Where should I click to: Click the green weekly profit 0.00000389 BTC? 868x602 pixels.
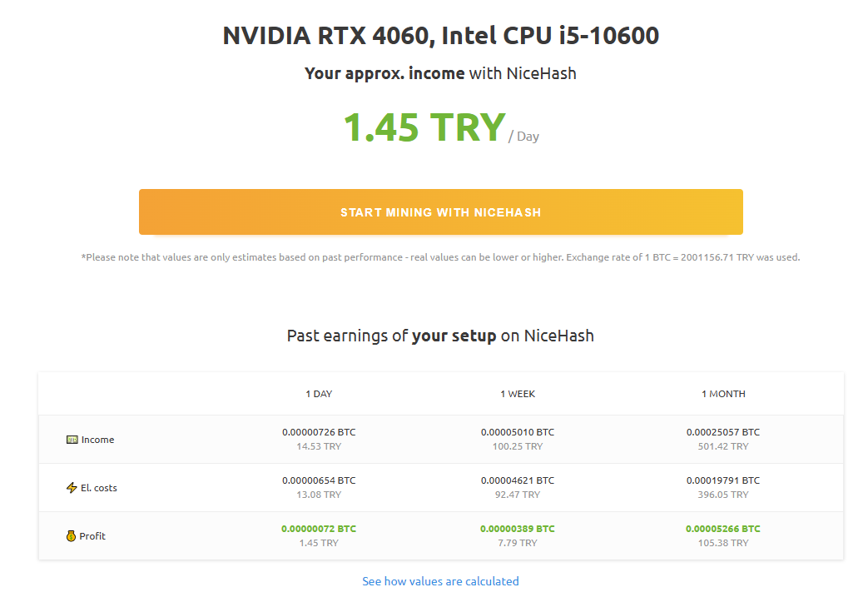pyautogui.click(x=518, y=529)
